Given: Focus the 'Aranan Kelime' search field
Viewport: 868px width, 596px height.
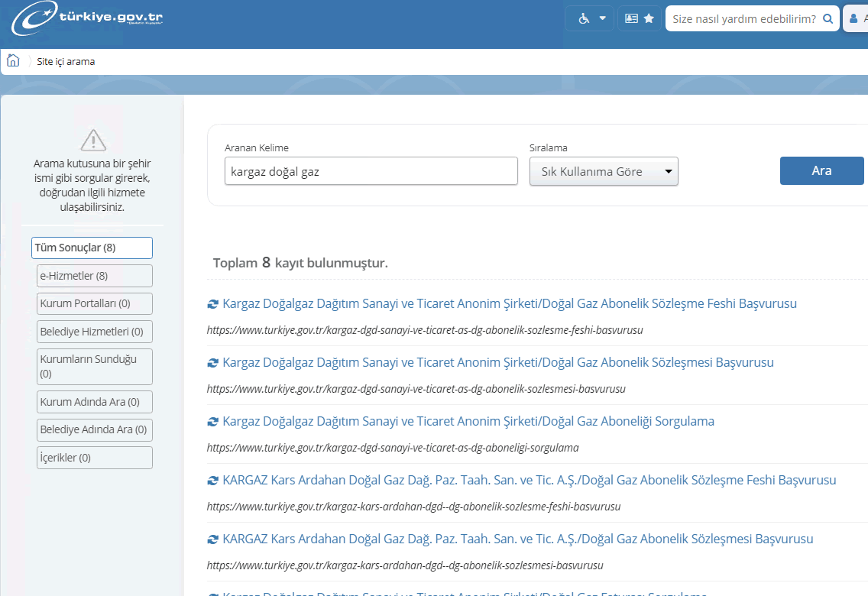Looking at the screenshot, I should (371, 171).
